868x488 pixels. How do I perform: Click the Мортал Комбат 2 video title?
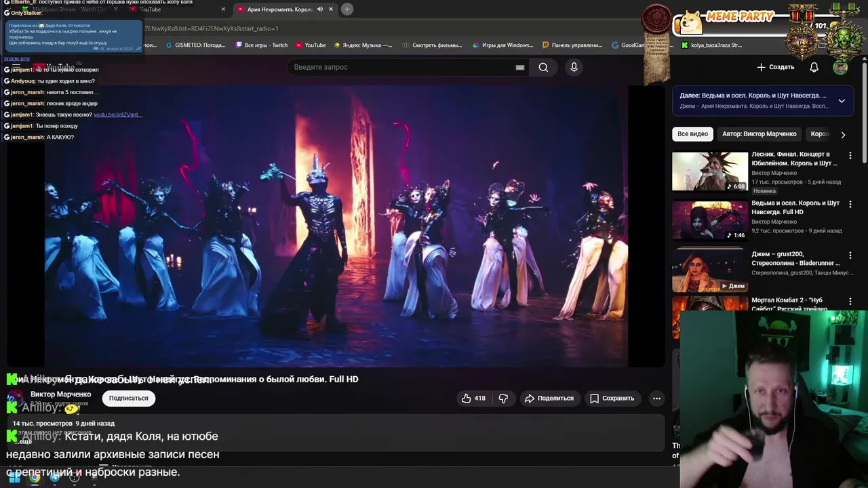click(790, 304)
